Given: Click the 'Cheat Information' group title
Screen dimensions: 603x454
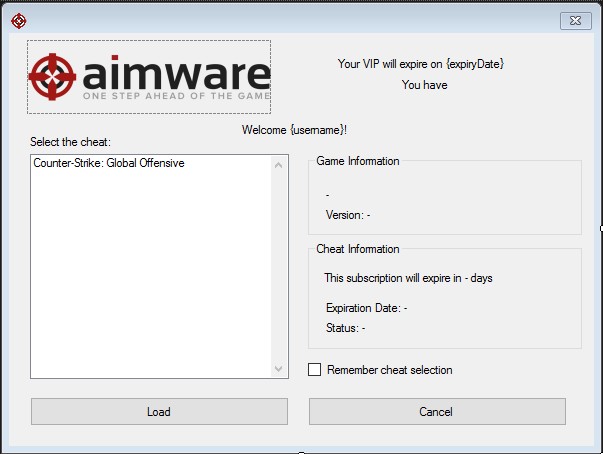Looking at the screenshot, I should (358, 249).
